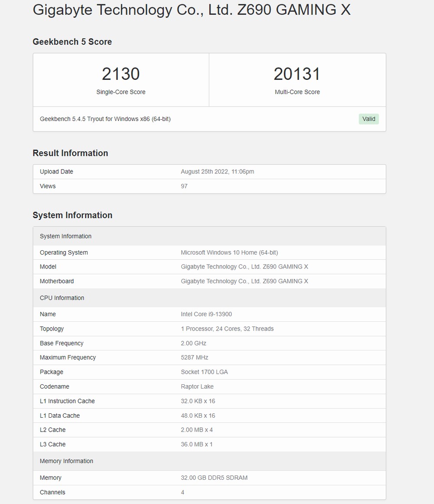Click the views count 97

click(x=184, y=186)
